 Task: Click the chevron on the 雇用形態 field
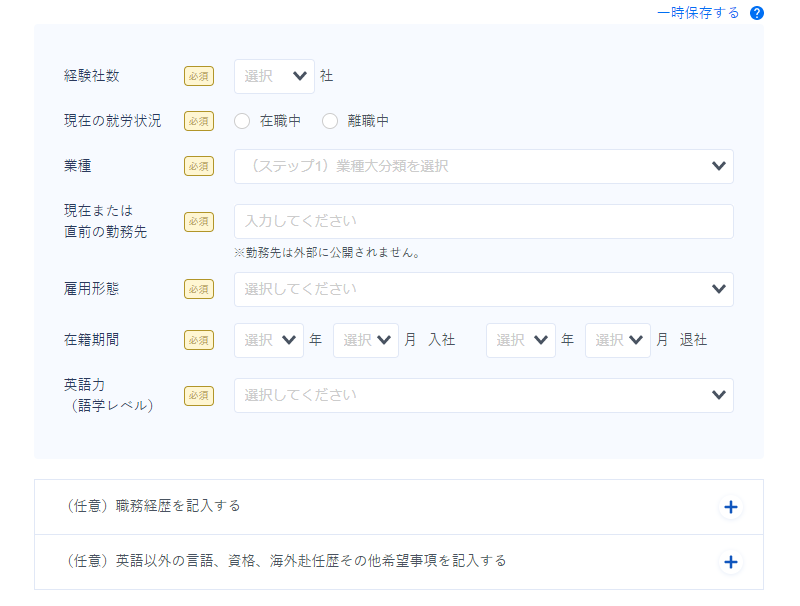tap(718, 289)
